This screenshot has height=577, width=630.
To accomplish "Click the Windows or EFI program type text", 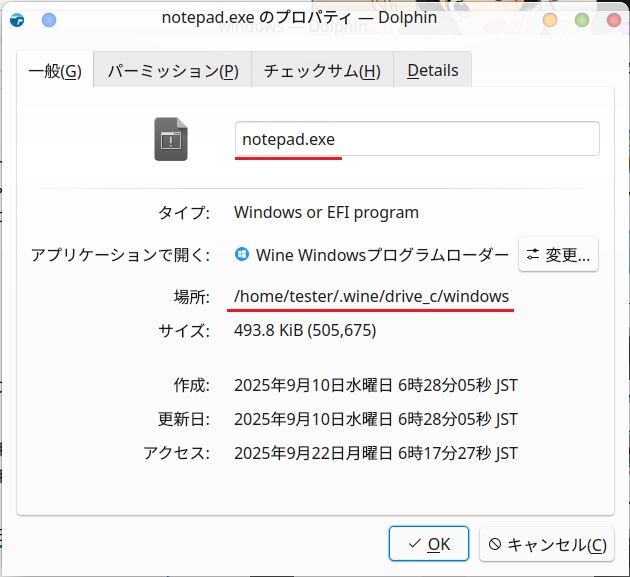I will [x=326, y=212].
